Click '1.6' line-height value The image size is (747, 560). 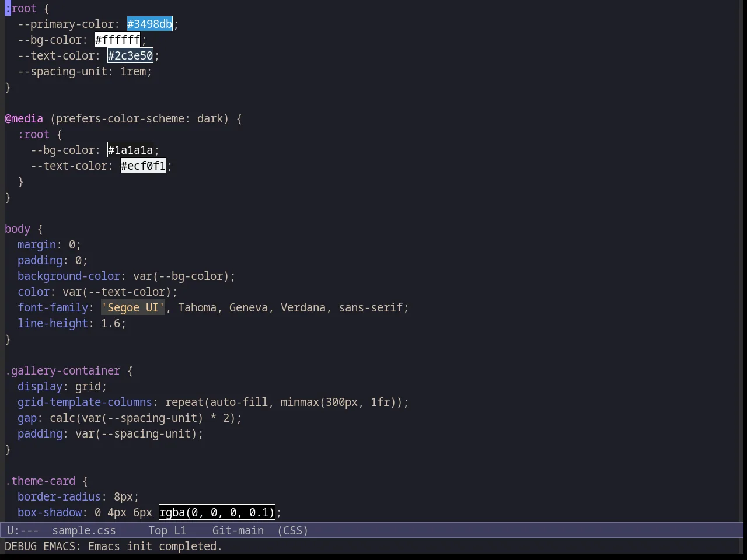pos(110,323)
